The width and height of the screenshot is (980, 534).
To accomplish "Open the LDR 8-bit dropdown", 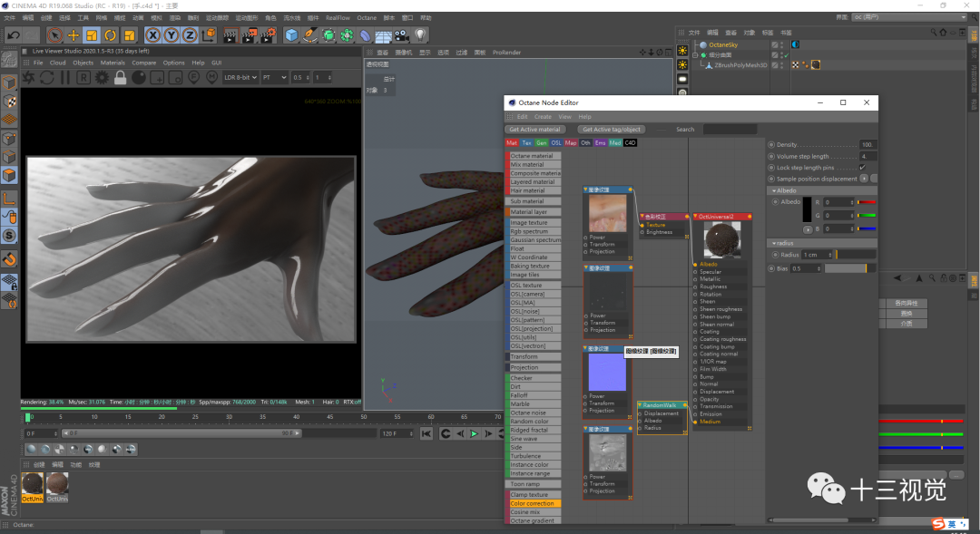I will [x=240, y=77].
